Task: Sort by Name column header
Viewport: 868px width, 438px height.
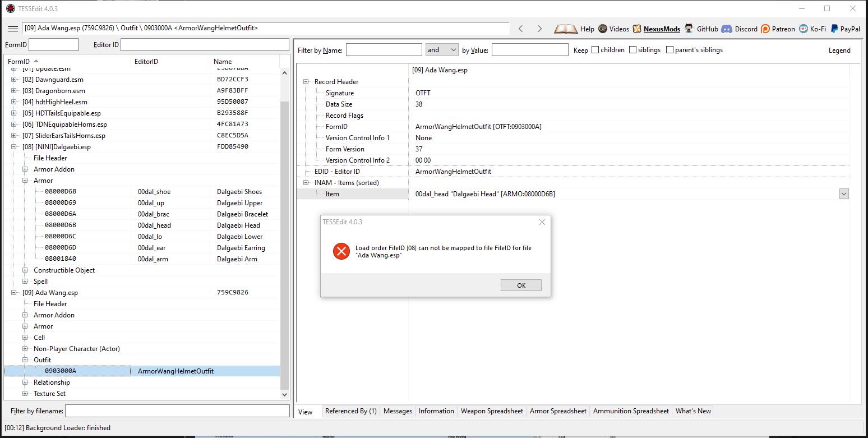Action: click(244, 62)
